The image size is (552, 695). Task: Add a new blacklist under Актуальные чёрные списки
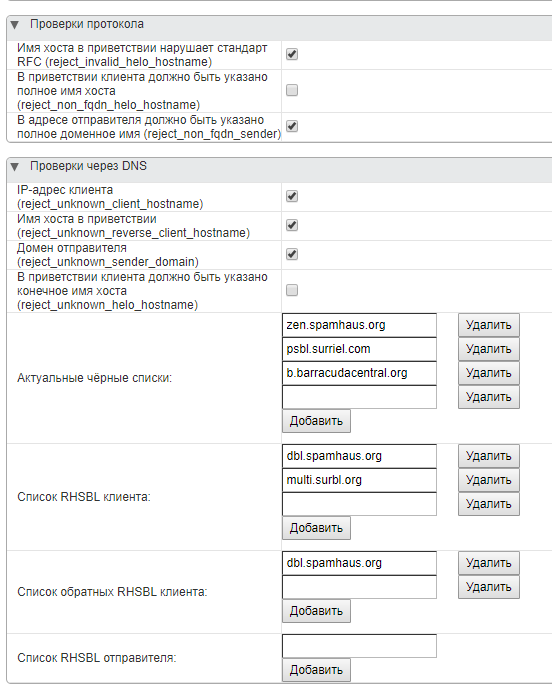click(x=316, y=421)
